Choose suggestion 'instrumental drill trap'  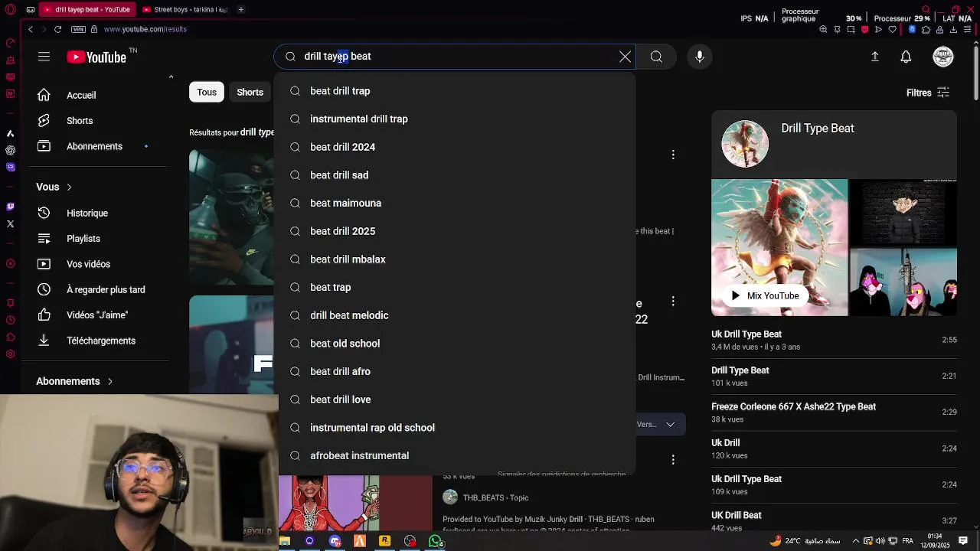(x=456, y=119)
